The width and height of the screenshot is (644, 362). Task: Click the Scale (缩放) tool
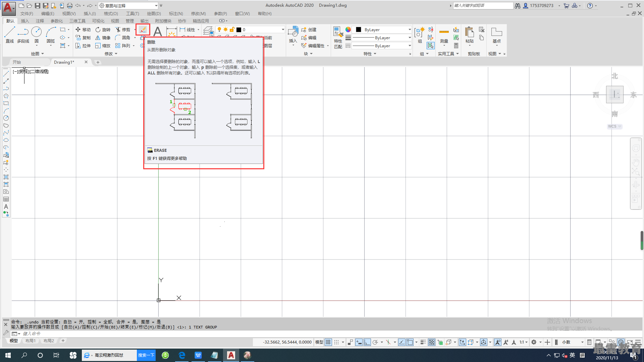click(103, 46)
